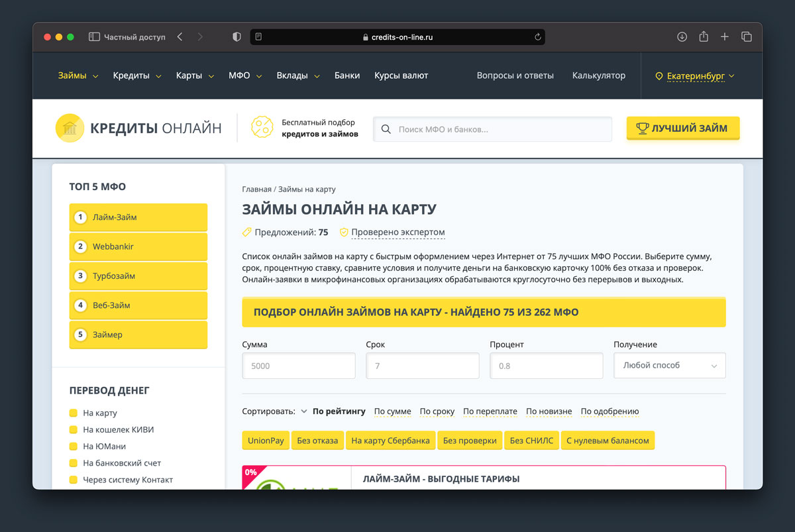Viewport: 795px width, 532px height.
Task: Click the location pin icon by Екатеринбург
Action: pyautogui.click(x=659, y=76)
